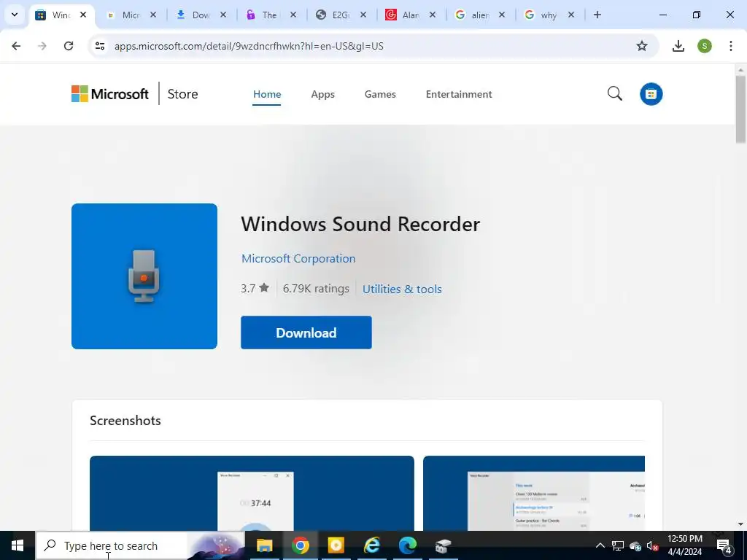Open the second screenshot with recordings list
Screen dimensions: 747x560
pos(533,493)
